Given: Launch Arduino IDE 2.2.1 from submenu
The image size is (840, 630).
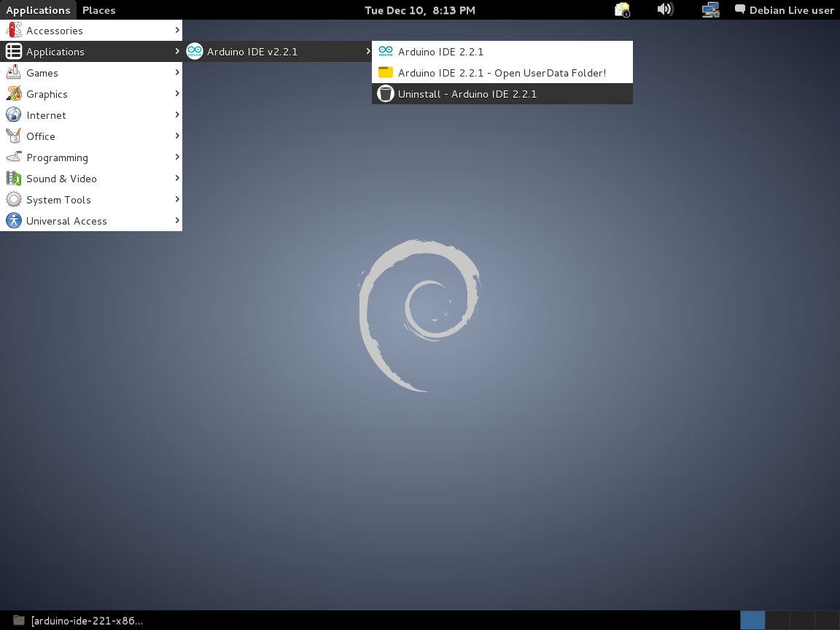Looking at the screenshot, I should click(440, 52).
